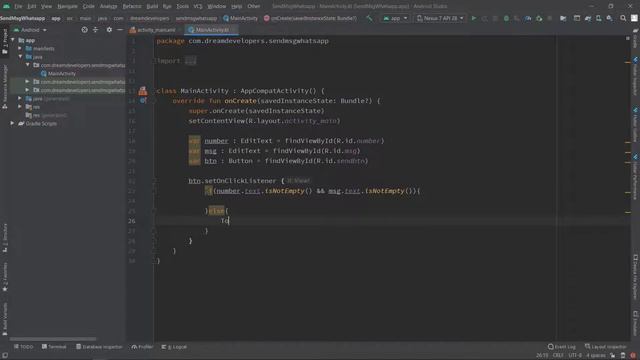
Task: Click the Sync Project with Gradle icon
Action: click(x=588, y=18)
